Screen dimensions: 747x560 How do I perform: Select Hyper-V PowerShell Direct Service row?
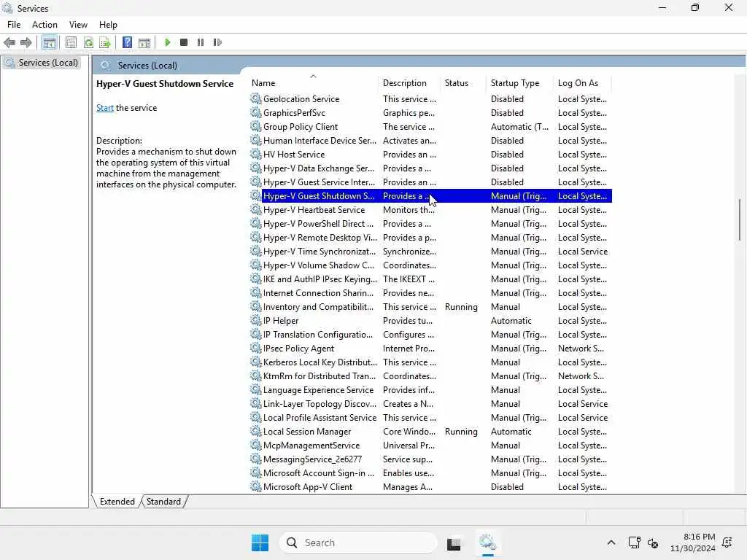(x=430, y=223)
